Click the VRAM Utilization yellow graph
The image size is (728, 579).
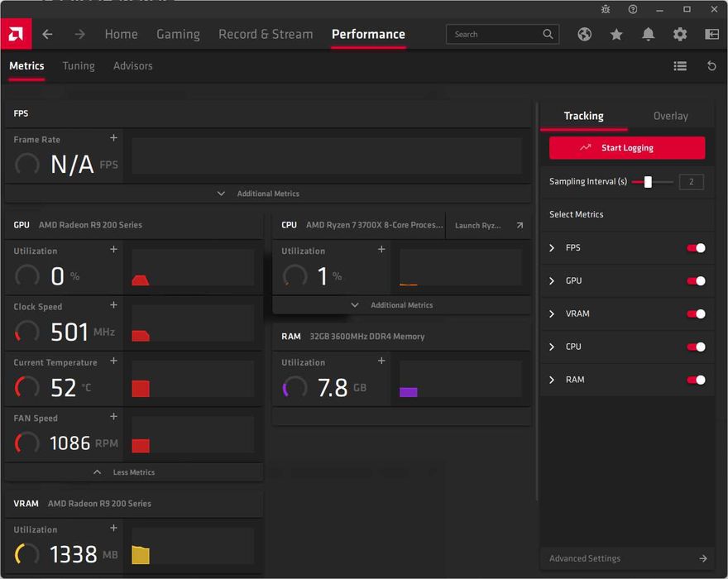tap(193, 546)
